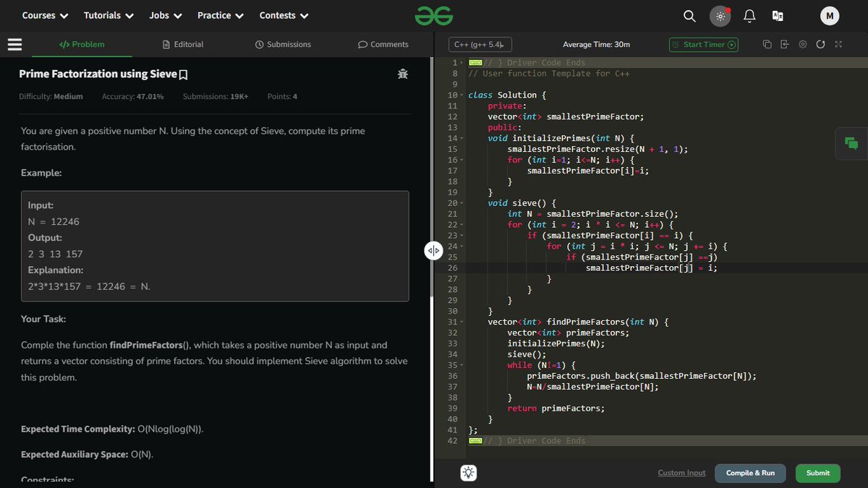The width and height of the screenshot is (868, 488).
Task: Expand the Courses dropdown
Action: click(45, 15)
